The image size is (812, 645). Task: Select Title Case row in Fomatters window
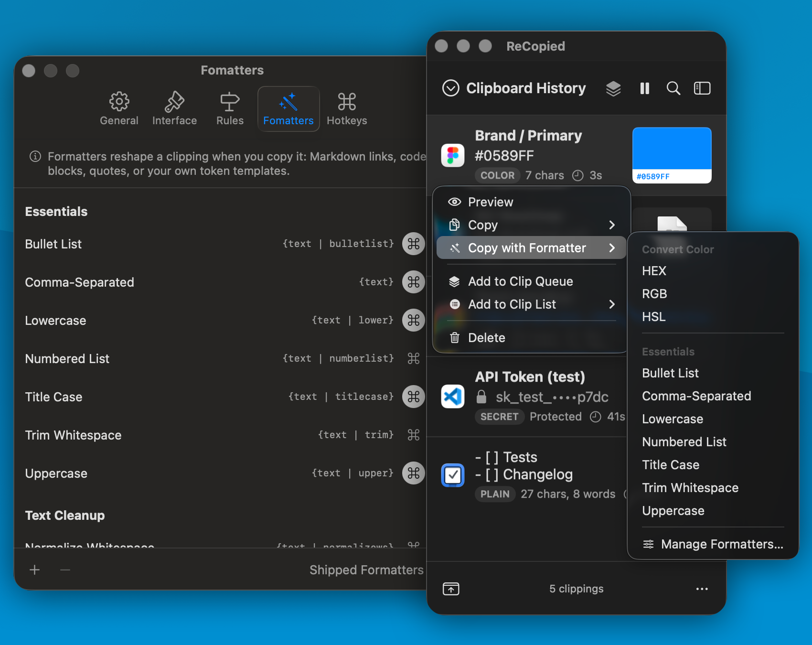221,397
